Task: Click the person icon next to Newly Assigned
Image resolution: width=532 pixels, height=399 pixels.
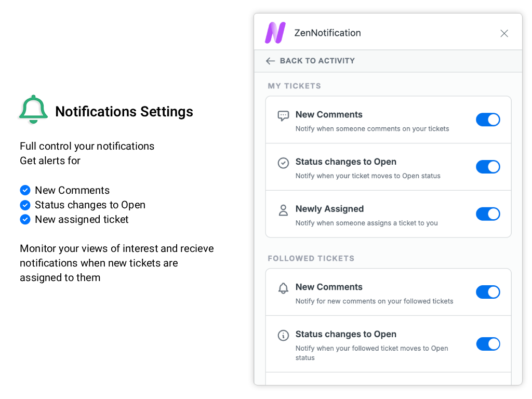Action: [283, 210]
